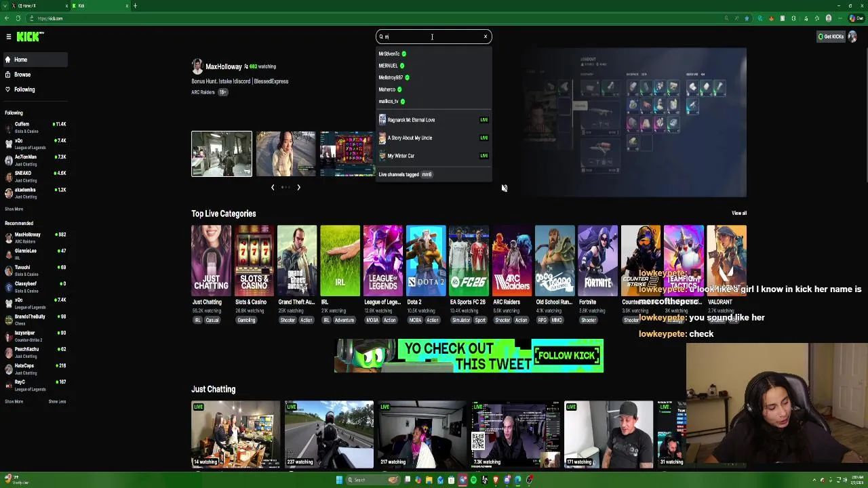Image resolution: width=868 pixels, height=488 pixels.
Task: Open IRL category card
Action: tap(340, 262)
